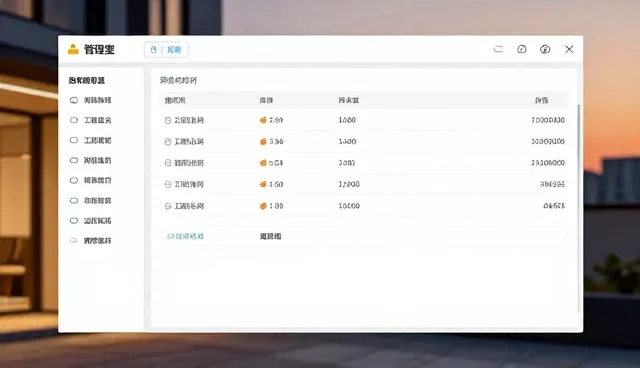Close the management window with the X
The height and width of the screenshot is (368, 640).
(x=569, y=49)
